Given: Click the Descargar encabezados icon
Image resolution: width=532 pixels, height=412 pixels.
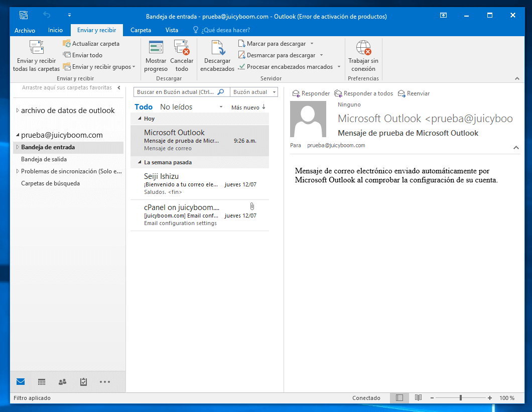Looking at the screenshot, I should click(x=217, y=48).
